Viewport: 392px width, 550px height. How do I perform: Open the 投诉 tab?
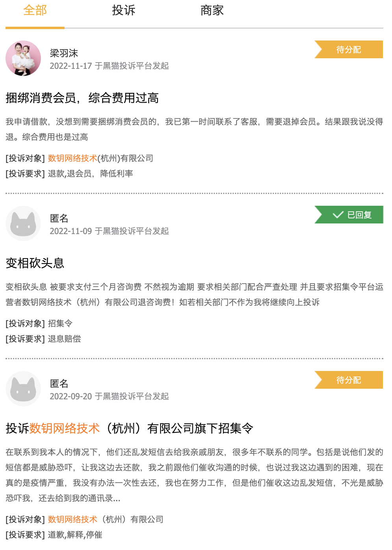click(x=124, y=11)
